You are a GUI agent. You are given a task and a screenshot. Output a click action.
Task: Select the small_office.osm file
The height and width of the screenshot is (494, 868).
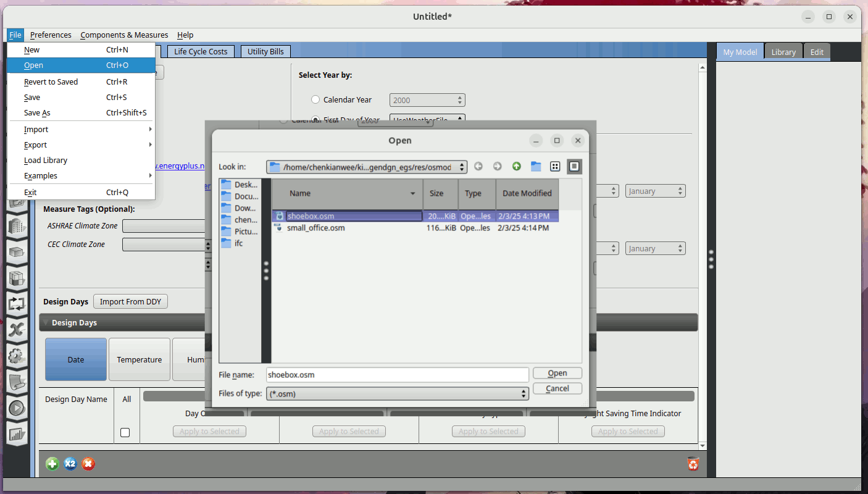click(x=315, y=228)
